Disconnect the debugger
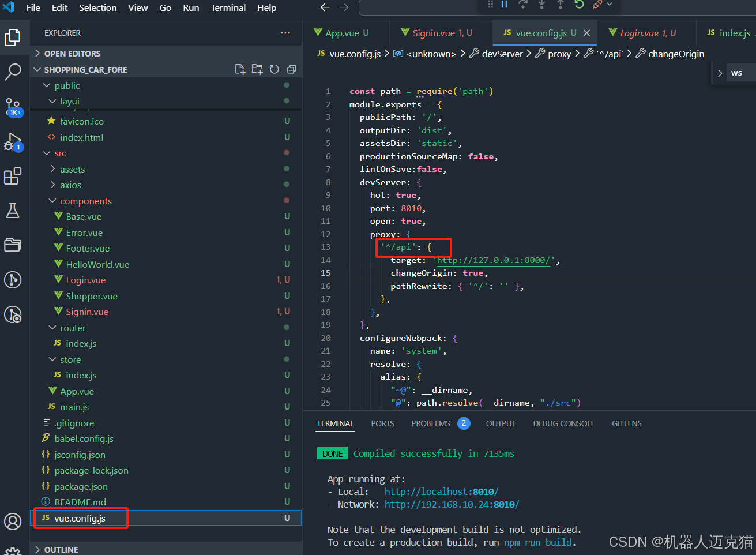This screenshot has height=555, width=756. (597, 5)
